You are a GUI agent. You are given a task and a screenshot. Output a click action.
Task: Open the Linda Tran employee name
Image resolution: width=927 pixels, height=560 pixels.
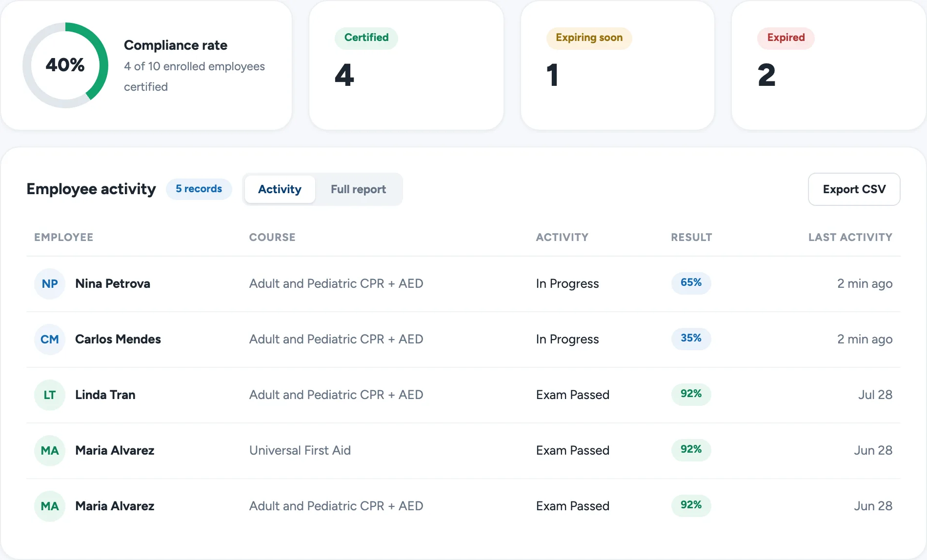tap(105, 395)
